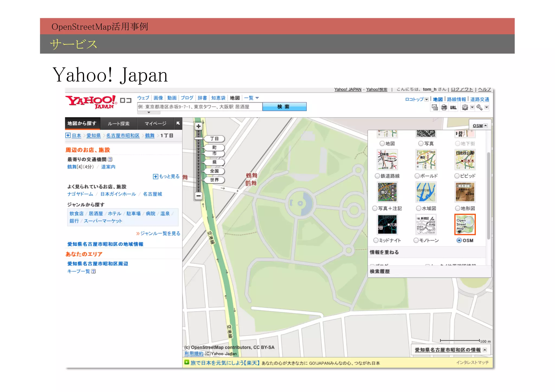555x392 pixels.
Task: Click the send-to-mail icon in toolbar
Action: 435,108
